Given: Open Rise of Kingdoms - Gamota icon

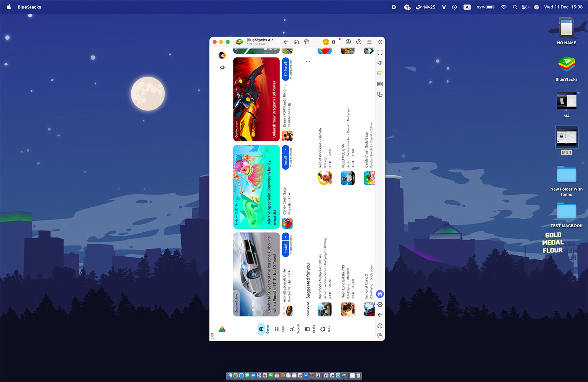Looking at the screenshot, I should [x=325, y=178].
